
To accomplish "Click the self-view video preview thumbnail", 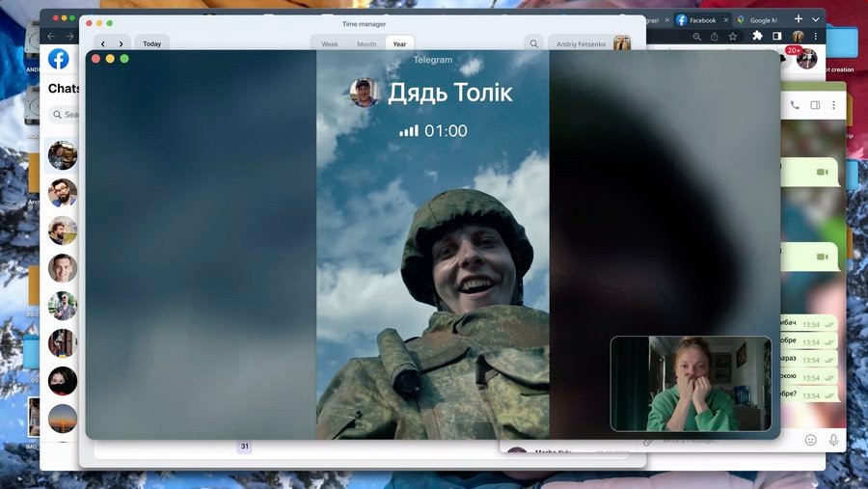I will click(691, 383).
